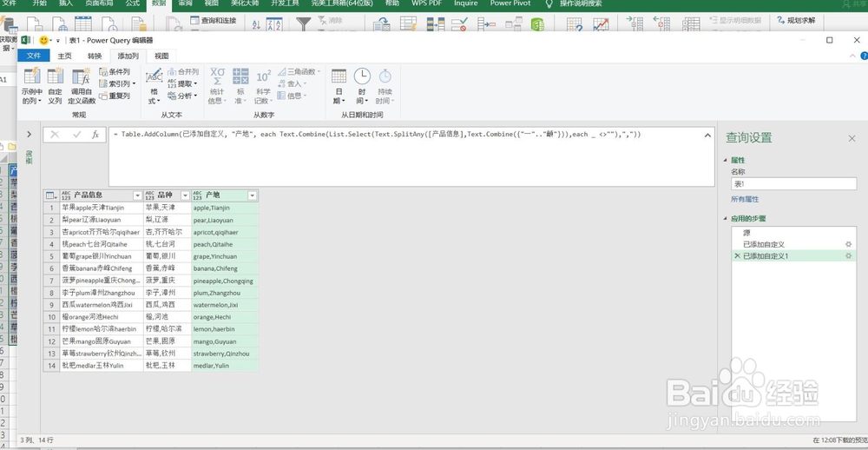
Task: Click Conditional Column (条件列) button
Action: [x=115, y=71]
